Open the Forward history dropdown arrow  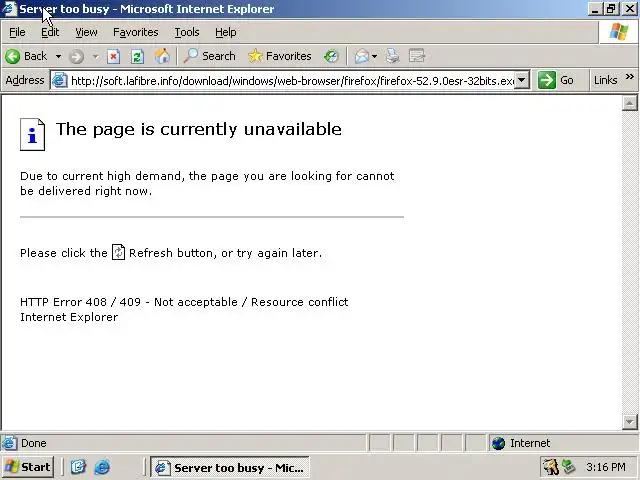click(95, 56)
